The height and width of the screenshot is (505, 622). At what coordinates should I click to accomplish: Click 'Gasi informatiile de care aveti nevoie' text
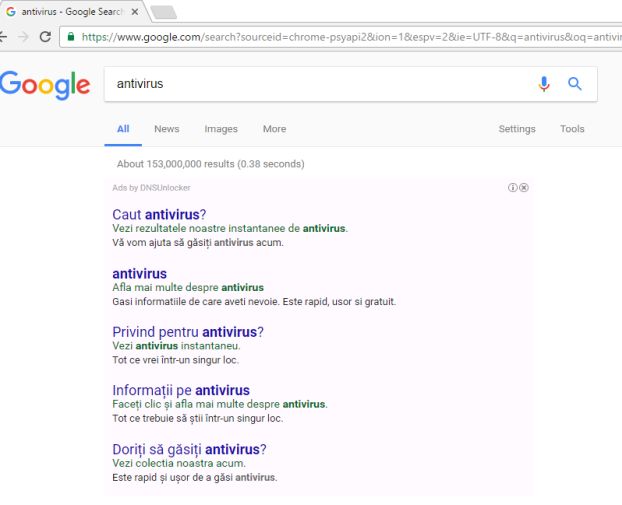(x=196, y=302)
